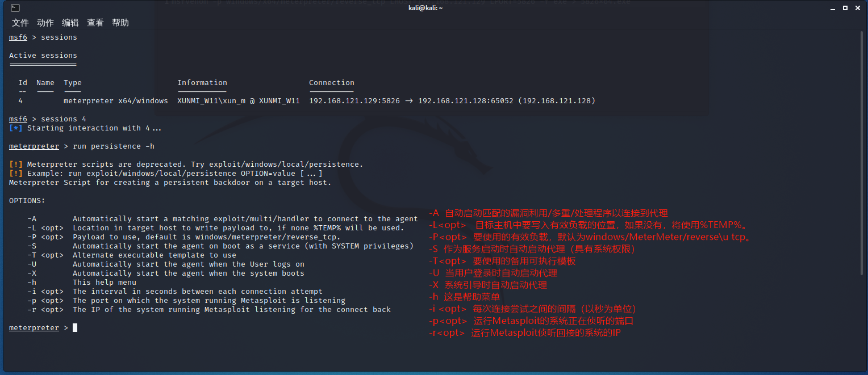868x375 pixels.
Task: Click 'Meterpreter Script for creating a persistent backdoor' line
Action: click(170, 183)
